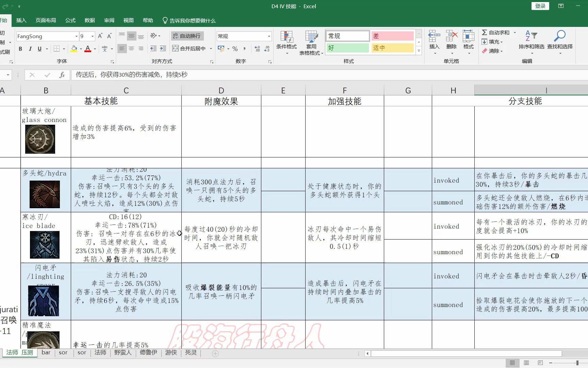This screenshot has width=588, height=368.
Task: Decrease font size icon
Action: 109,36
